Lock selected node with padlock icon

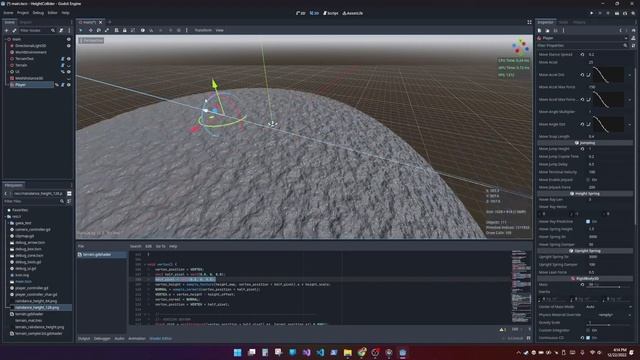point(124,30)
